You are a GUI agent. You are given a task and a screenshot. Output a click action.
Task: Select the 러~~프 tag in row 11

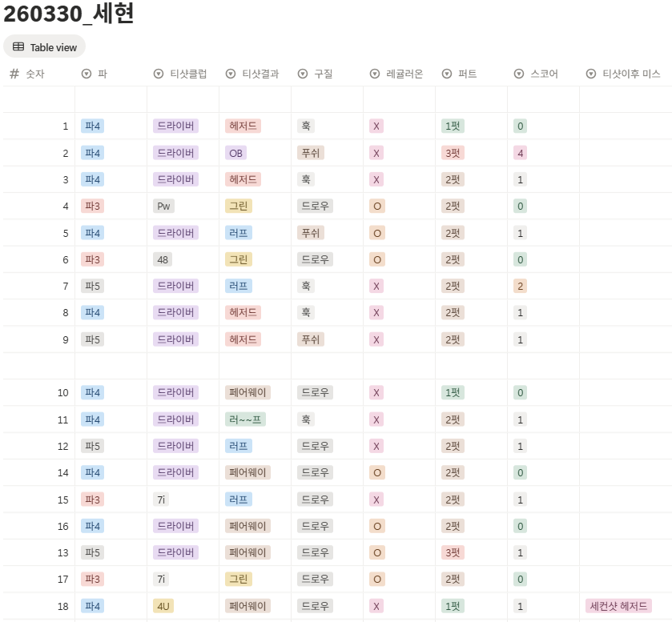(x=245, y=419)
